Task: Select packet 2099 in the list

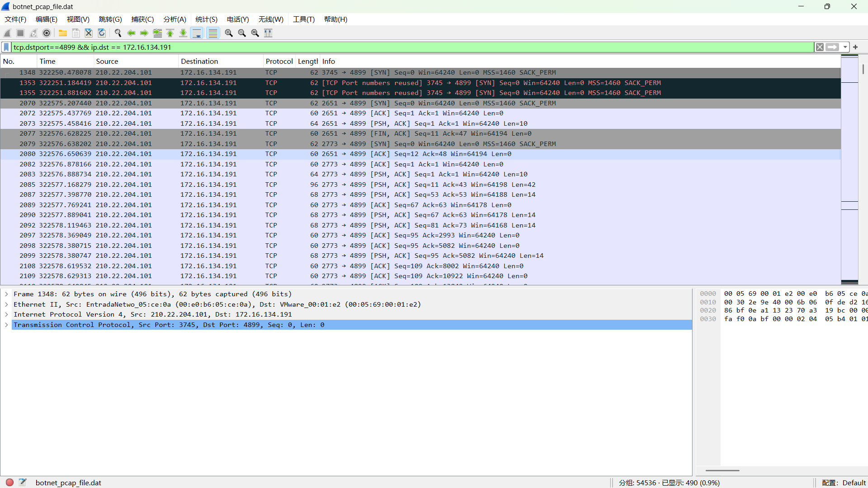Action: [421, 256]
